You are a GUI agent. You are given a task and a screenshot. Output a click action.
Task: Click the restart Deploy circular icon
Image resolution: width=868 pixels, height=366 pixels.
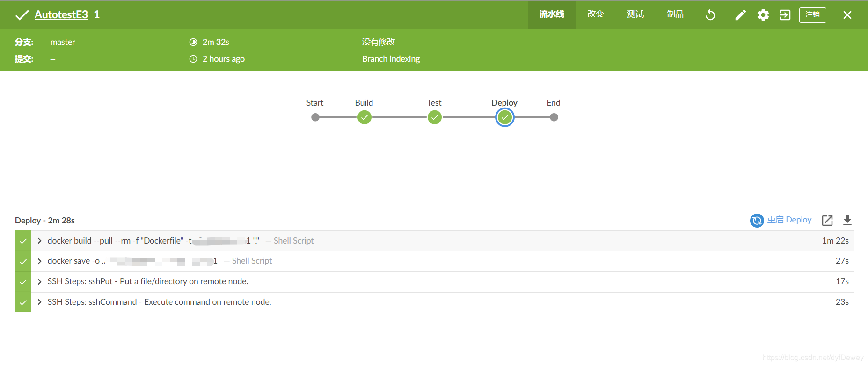tap(757, 220)
